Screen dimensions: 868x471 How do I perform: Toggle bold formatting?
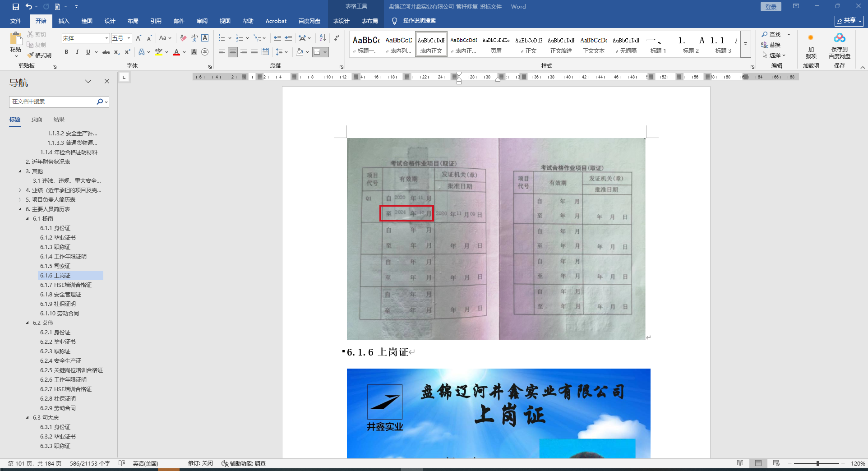[x=66, y=52]
